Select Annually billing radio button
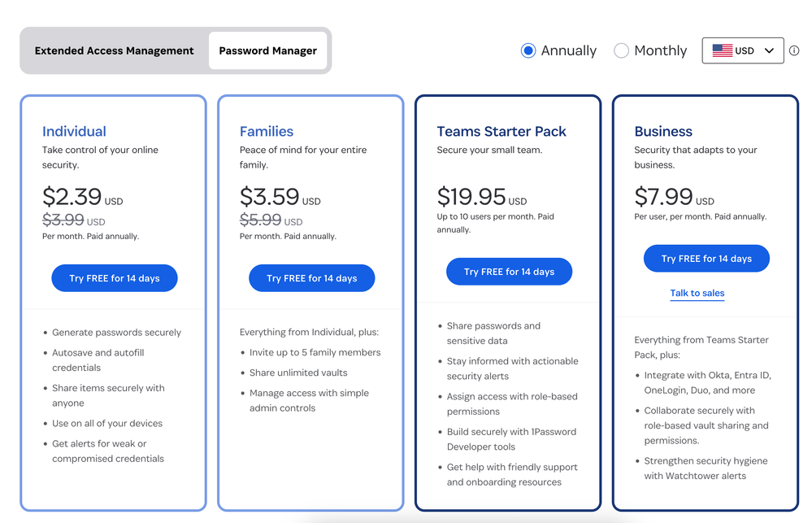This screenshot has height=523, width=812. coord(528,50)
